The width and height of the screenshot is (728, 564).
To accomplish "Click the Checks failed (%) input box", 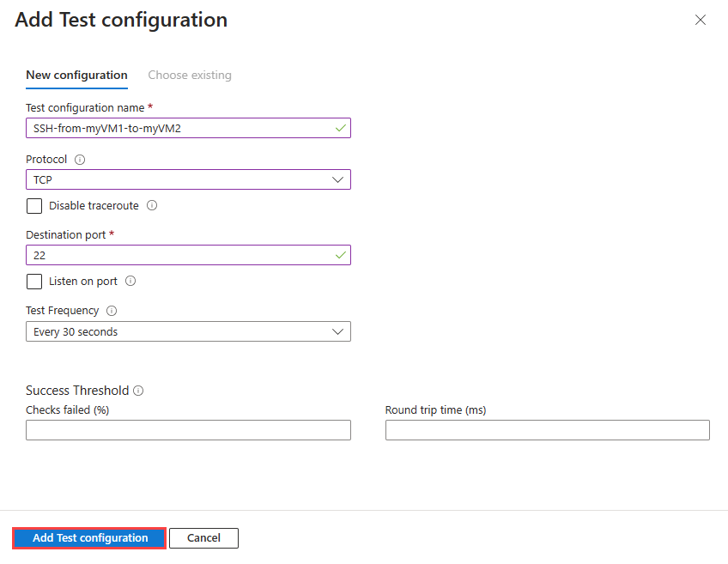I will click(x=188, y=430).
